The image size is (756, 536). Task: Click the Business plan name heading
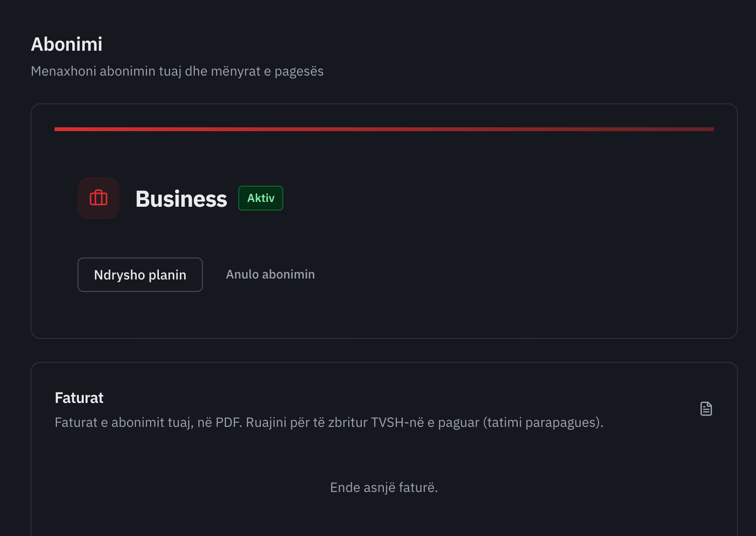point(181,199)
